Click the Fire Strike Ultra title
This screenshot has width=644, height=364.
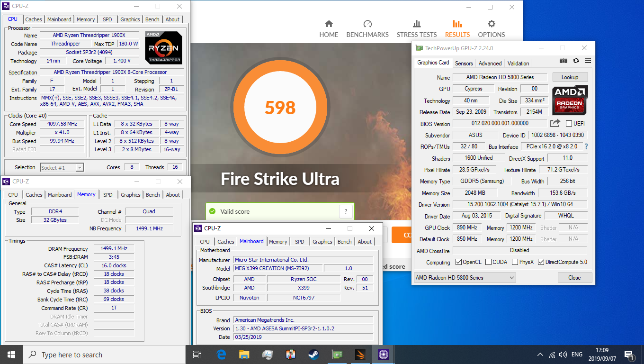point(280,179)
